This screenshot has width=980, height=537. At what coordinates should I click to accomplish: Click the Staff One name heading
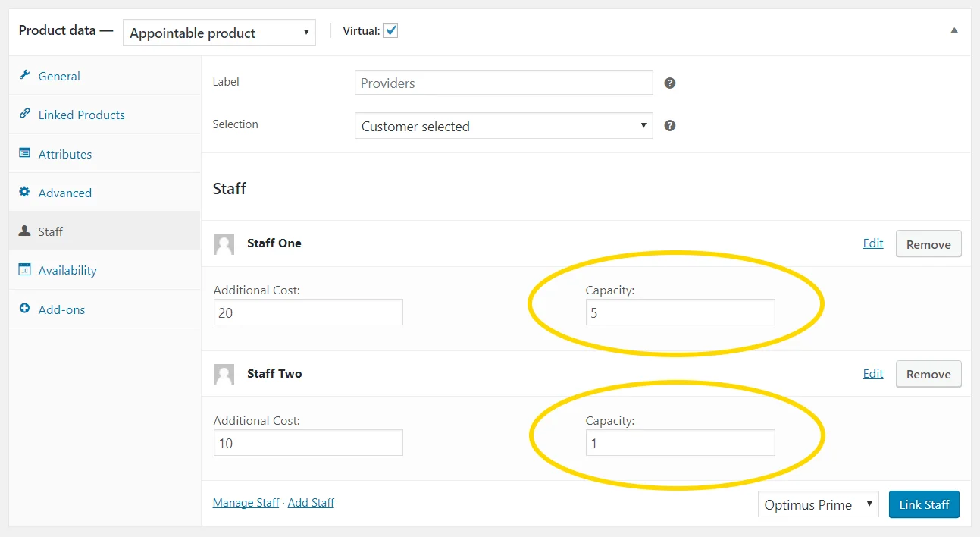(274, 243)
